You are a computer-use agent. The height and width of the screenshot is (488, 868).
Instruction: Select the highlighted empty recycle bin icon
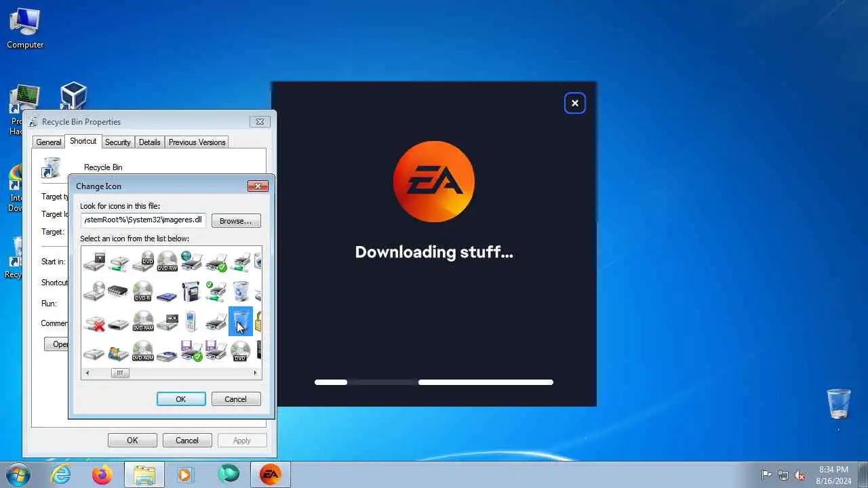pos(241,321)
